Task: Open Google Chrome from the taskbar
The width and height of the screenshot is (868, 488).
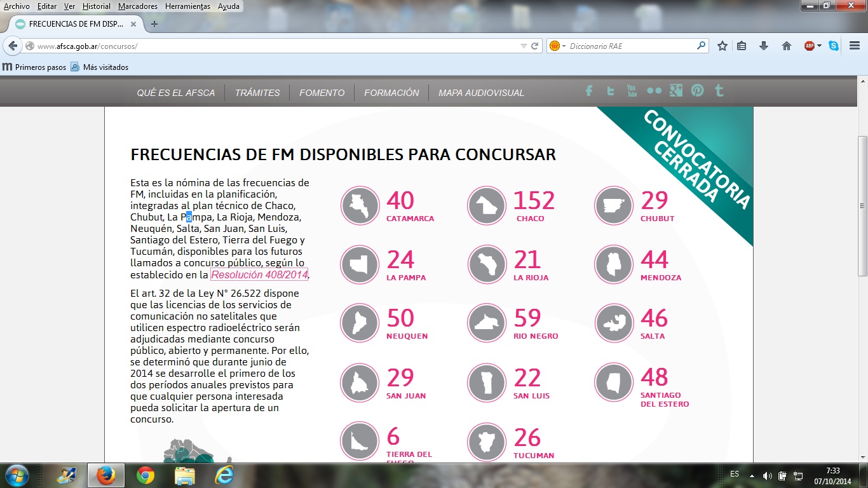Action: click(146, 475)
